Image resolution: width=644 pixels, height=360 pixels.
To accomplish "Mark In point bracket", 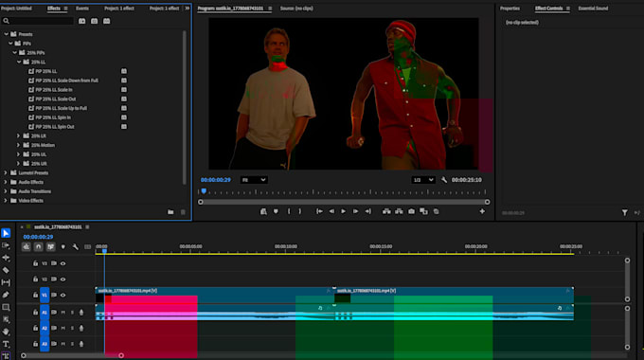I will [289, 211].
